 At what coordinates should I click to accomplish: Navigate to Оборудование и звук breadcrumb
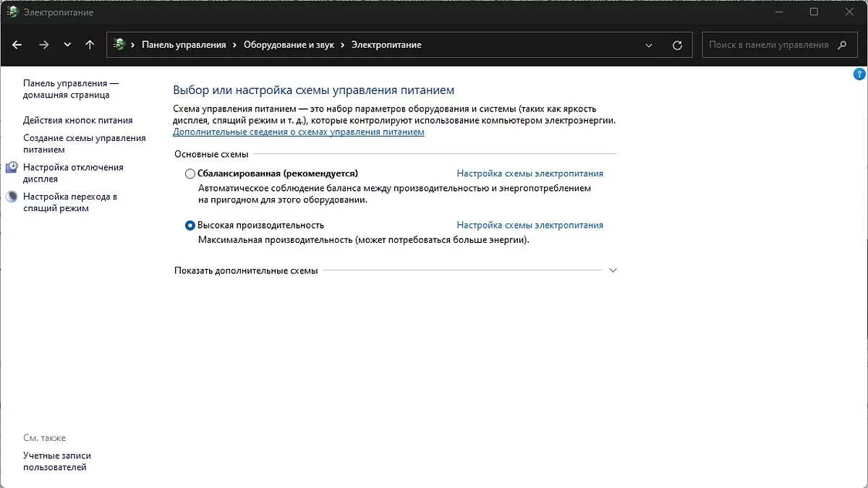(289, 45)
